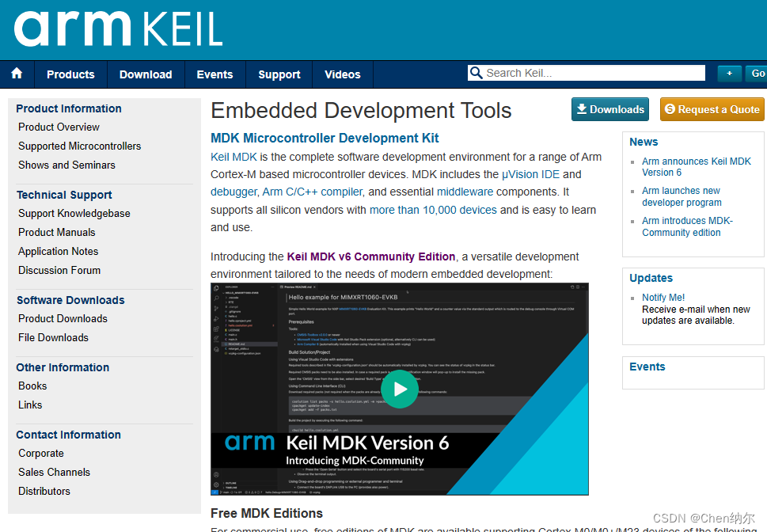Screen dimensions: 767x532
Task: Open Product Downloads link
Action: coord(63,318)
